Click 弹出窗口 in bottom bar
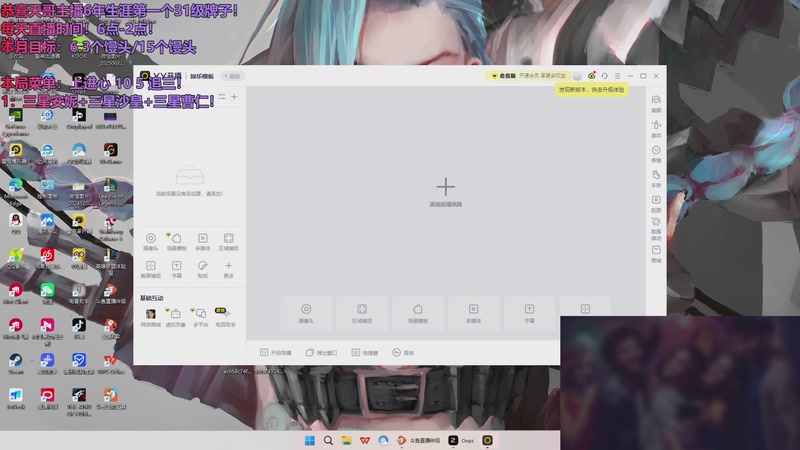Viewport: 800px width, 450px height. point(321,353)
